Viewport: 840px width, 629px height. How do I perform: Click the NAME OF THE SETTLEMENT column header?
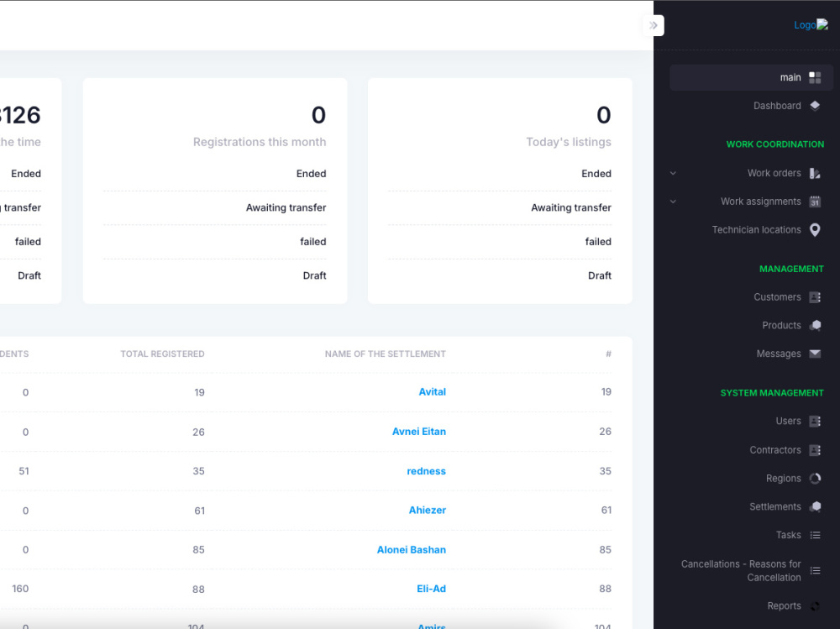[386, 354]
